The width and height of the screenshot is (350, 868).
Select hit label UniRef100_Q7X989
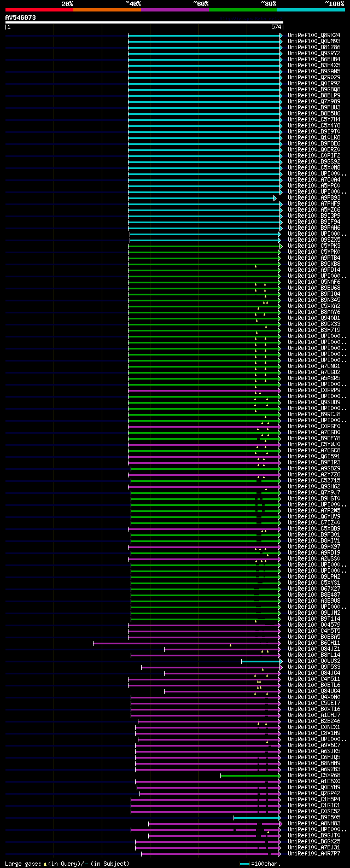(315, 101)
